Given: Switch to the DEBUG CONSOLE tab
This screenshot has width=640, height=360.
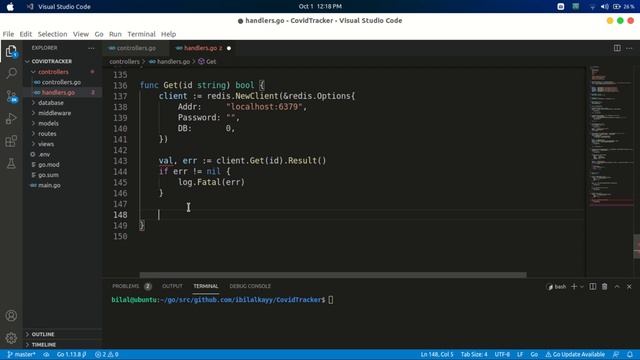Looking at the screenshot, I should [250, 287].
